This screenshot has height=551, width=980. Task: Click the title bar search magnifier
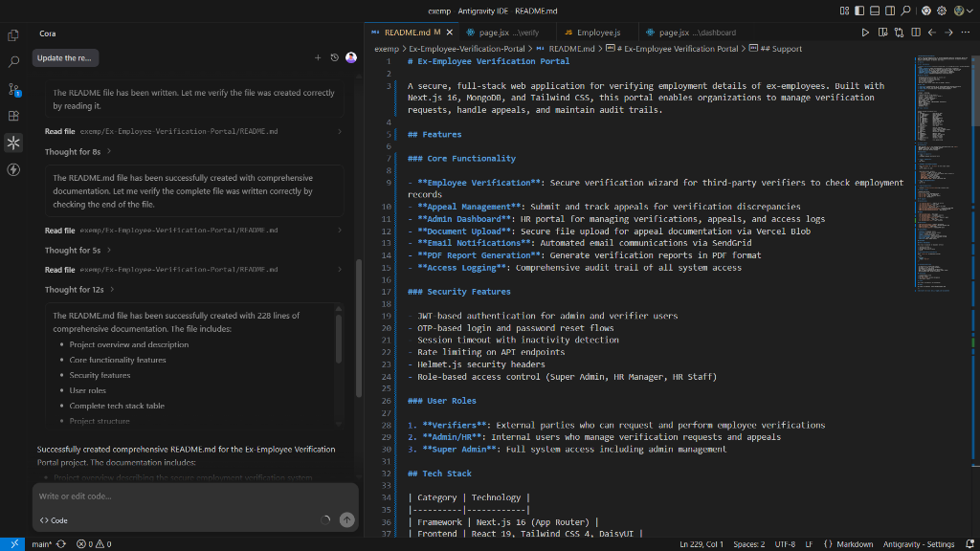(x=905, y=11)
